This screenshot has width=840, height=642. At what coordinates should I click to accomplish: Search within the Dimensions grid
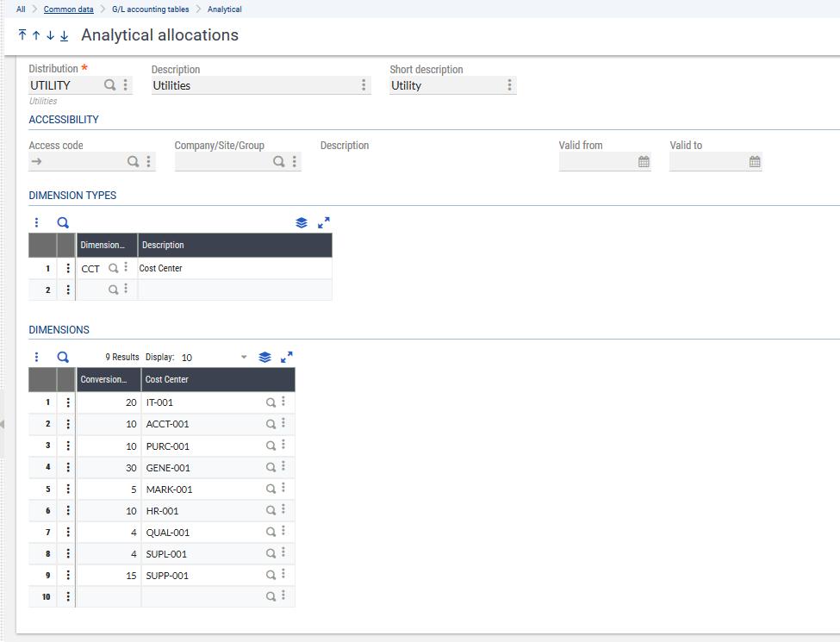click(x=62, y=356)
